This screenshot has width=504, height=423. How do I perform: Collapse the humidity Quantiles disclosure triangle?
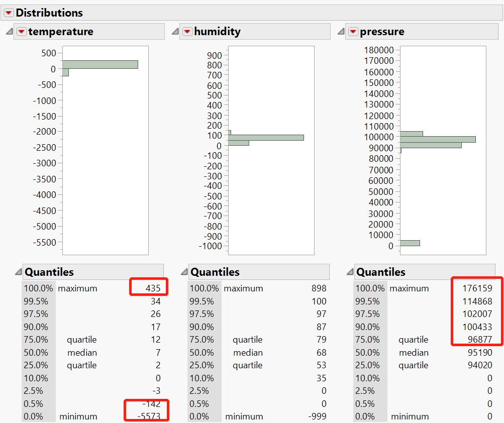[x=184, y=272]
